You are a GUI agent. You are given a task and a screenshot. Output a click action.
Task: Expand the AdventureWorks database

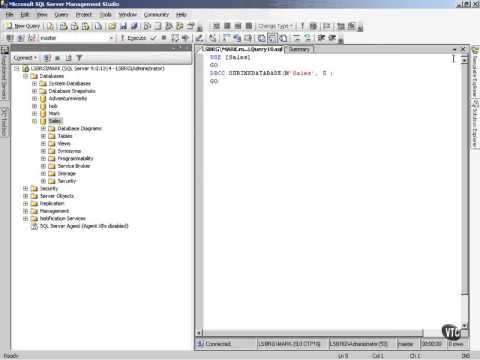tap(34, 98)
